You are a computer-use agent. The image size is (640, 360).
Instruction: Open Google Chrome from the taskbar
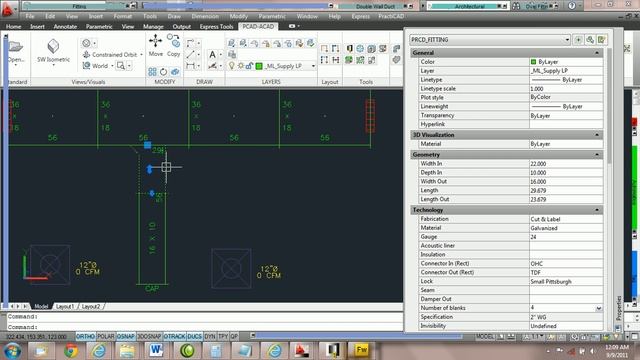(71, 350)
